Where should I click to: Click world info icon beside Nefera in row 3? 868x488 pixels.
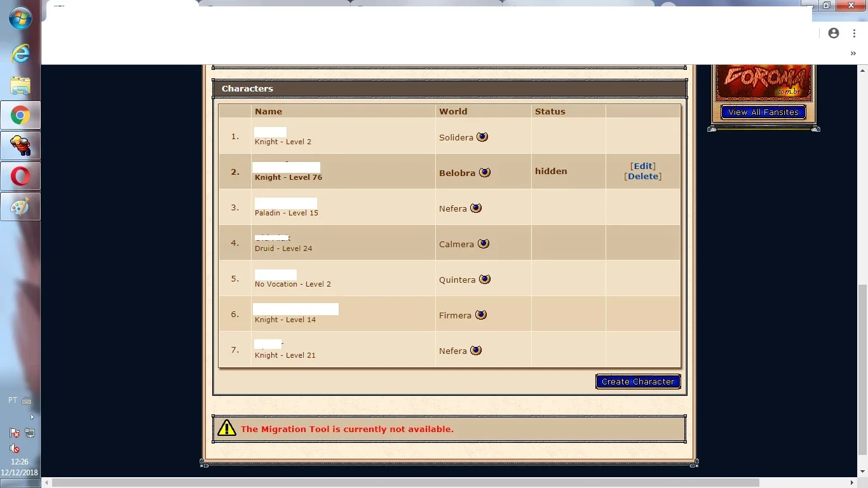[476, 208]
